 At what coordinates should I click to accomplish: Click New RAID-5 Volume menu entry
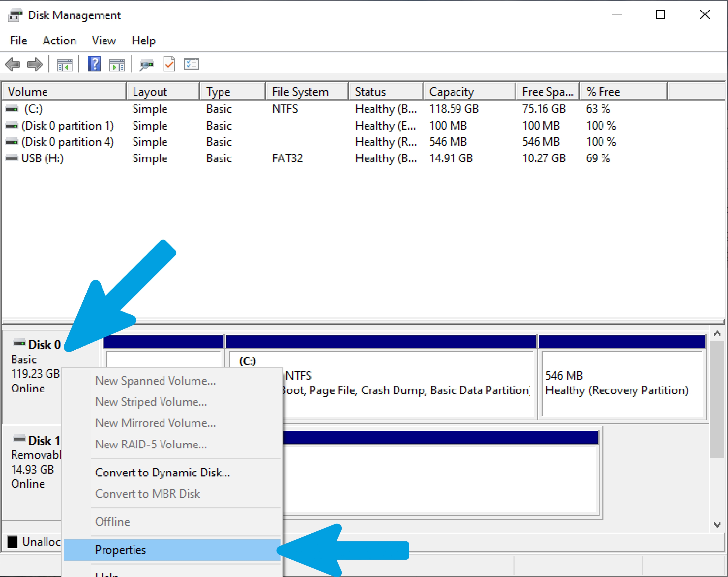point(172,444)
